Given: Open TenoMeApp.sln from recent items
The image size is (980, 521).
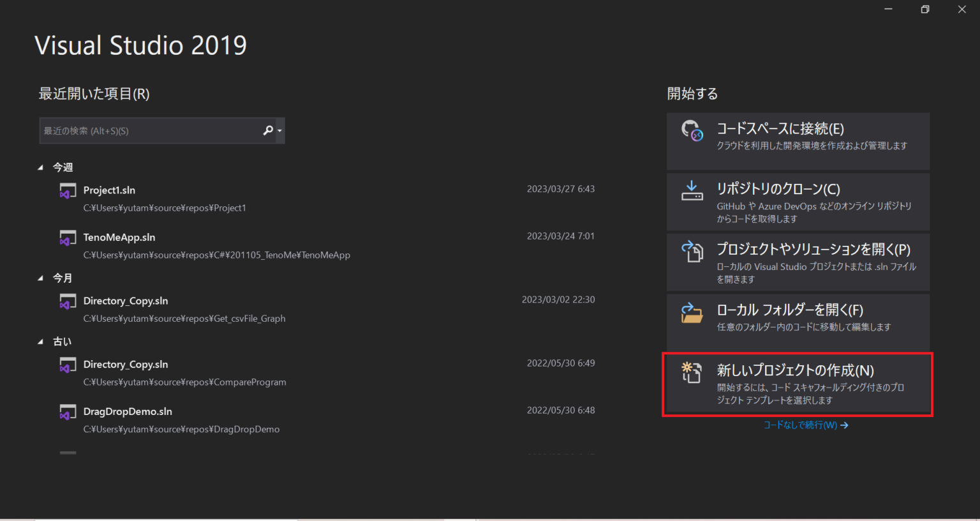Looking at the screenshot, I should [119, 238].
